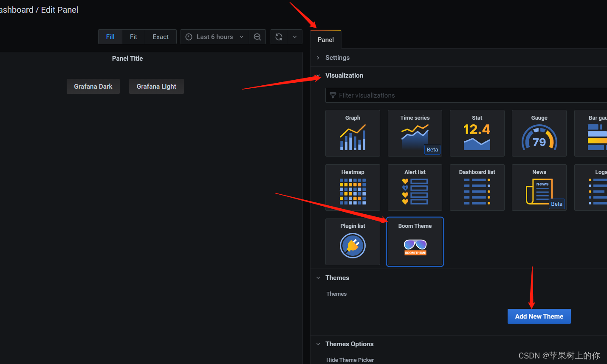Select the Heatmap visualization
Viewport: 607px width, 364px height.
[353, 188]
